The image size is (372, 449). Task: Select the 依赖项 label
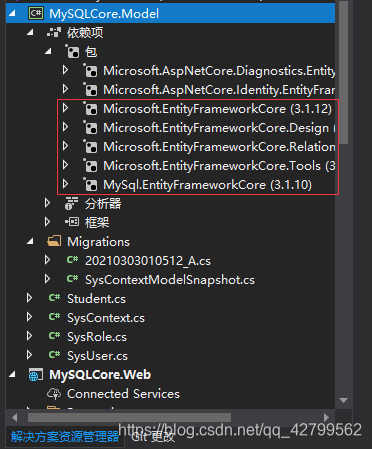click(x=85, y=33)
